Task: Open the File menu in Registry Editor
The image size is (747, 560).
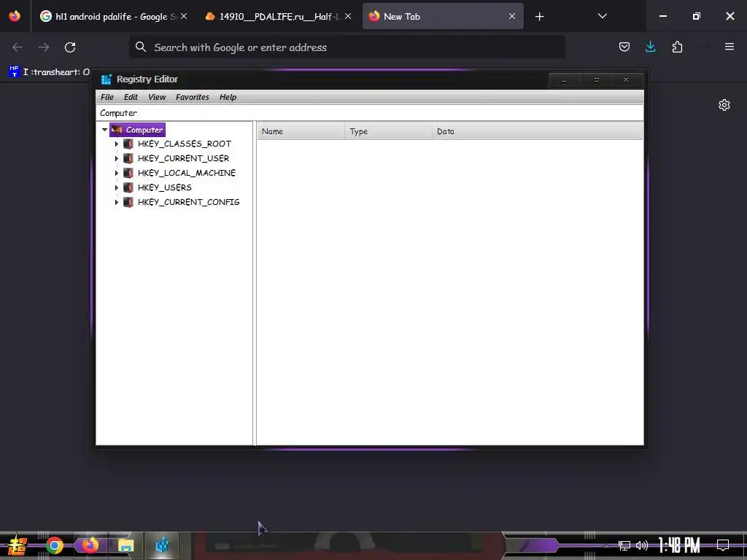Action: [x=107, y=97]
